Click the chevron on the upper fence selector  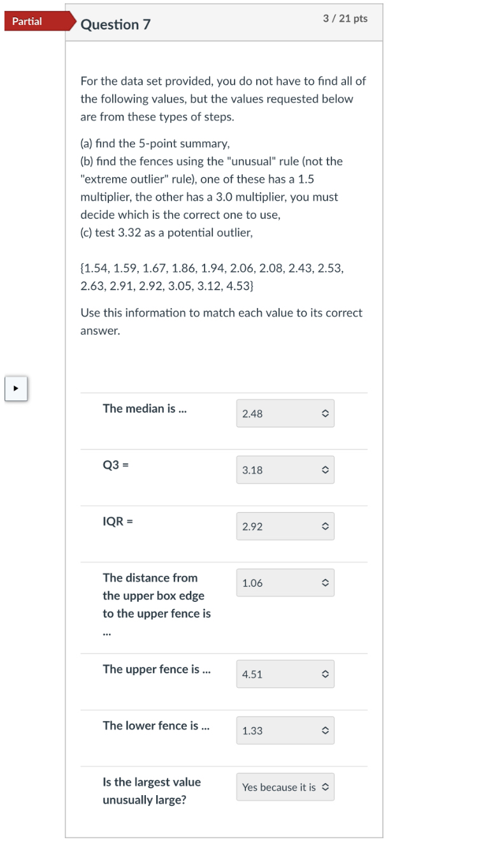(x=325, y=674)
